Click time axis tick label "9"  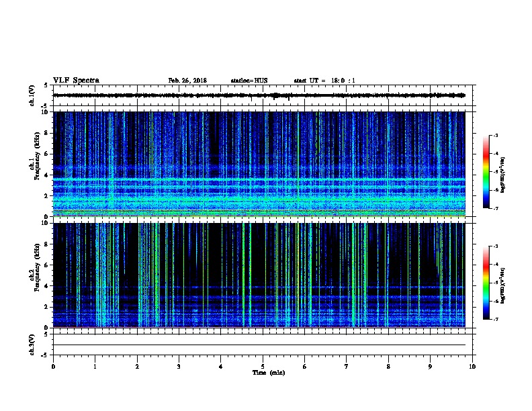click(430, 367)
